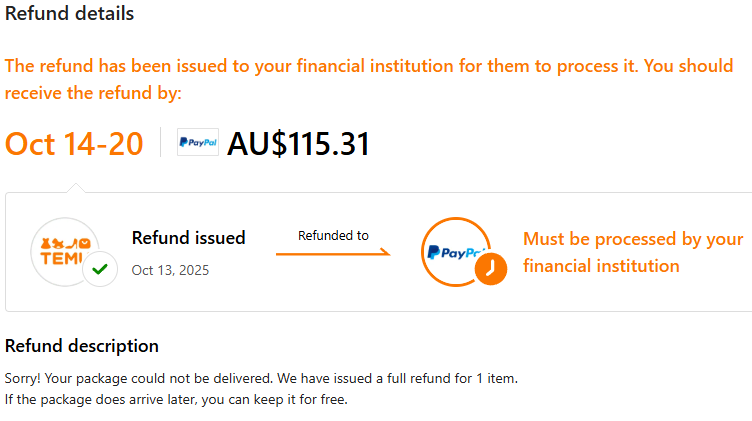The image size is (752, 421).
Task: Click the keep it for free sentence
Action: tap(176, 399)
